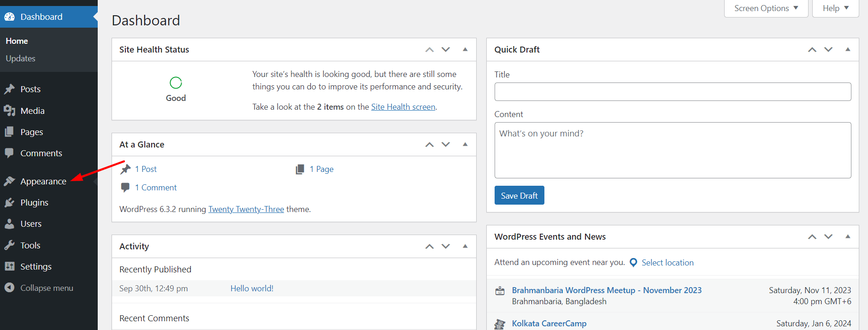Screen dimensions: 868x330
Task: Focus the What's on your mind content box
Action: coord(673,150)
